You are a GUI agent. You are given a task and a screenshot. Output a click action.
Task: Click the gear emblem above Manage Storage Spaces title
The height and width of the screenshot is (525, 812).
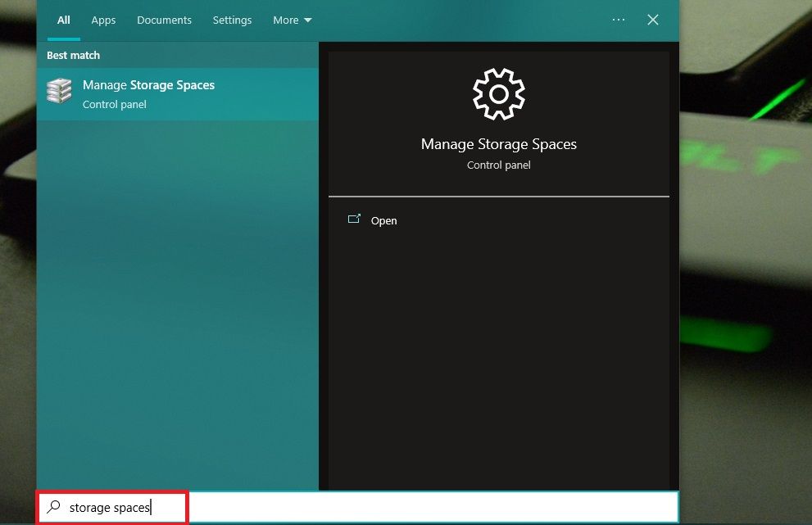click(498, 93)
